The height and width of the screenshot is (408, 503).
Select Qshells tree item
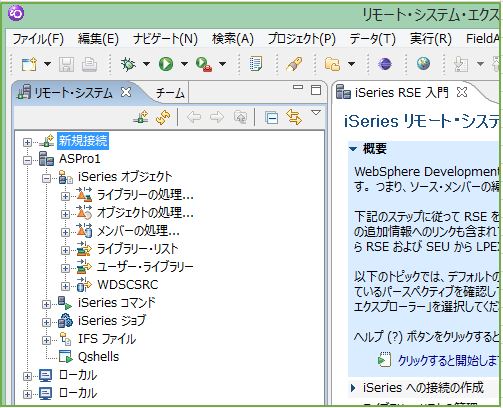click(98, 357)
